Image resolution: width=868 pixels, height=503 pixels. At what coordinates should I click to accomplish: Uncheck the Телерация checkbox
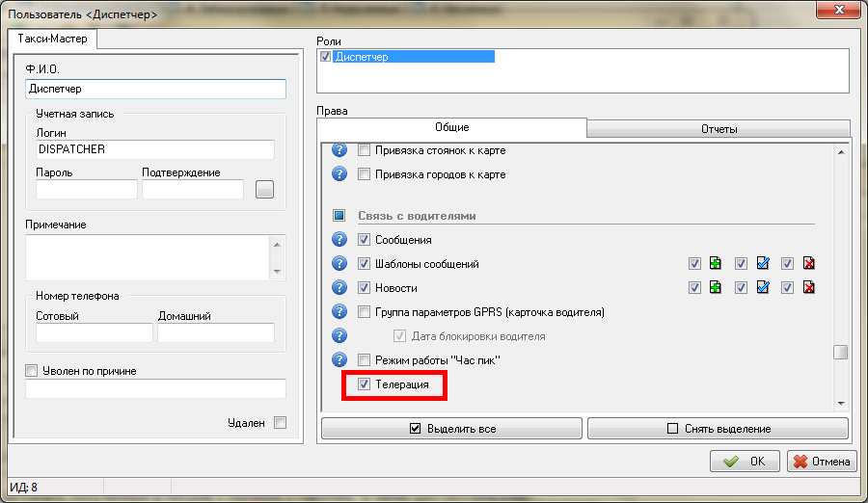click(x=364, y=384)
